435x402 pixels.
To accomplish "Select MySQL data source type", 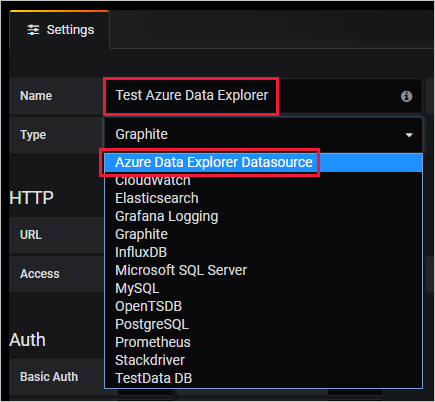I will pos(263,288).
